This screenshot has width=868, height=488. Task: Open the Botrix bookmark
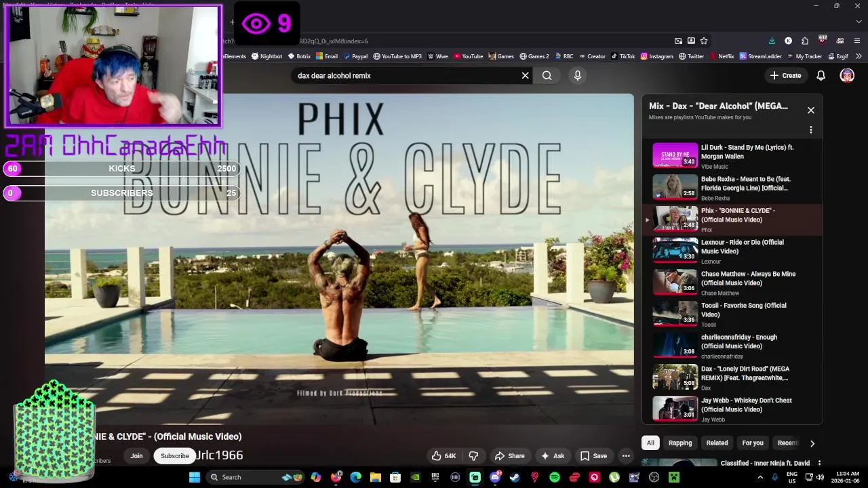pos(299,56)
